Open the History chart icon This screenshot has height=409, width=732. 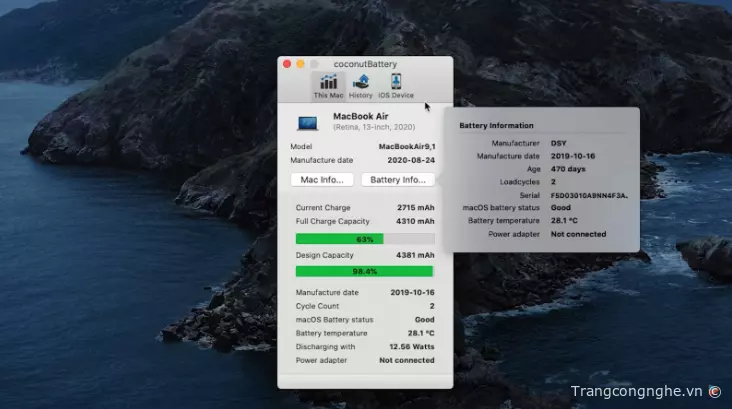(361, 85)
